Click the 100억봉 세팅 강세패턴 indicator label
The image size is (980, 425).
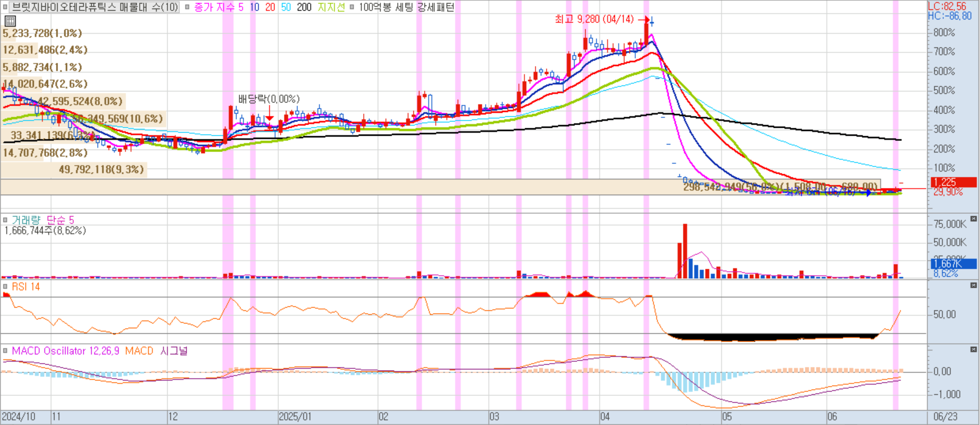click(x=406, y=7)
